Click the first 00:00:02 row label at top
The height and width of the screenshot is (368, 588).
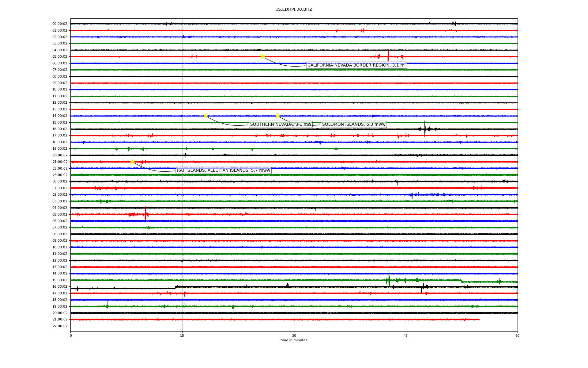click(x=60, y=24)
